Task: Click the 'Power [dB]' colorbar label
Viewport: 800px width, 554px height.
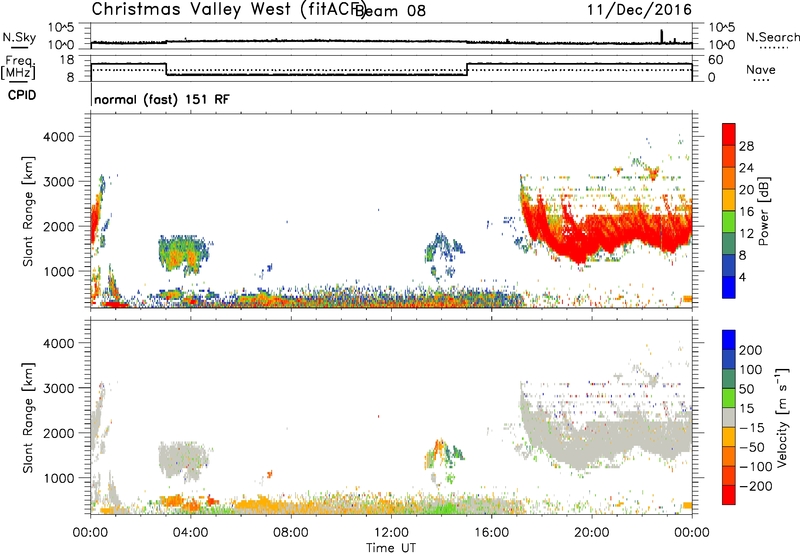Action: click(763, 211)
